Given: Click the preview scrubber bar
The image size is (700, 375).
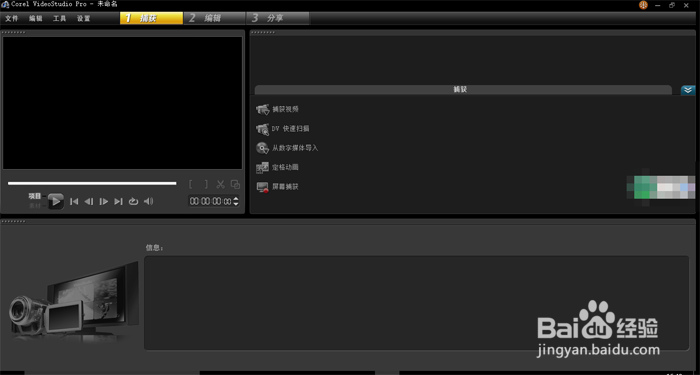Looking at the screenshot, I should coord(92,183).
